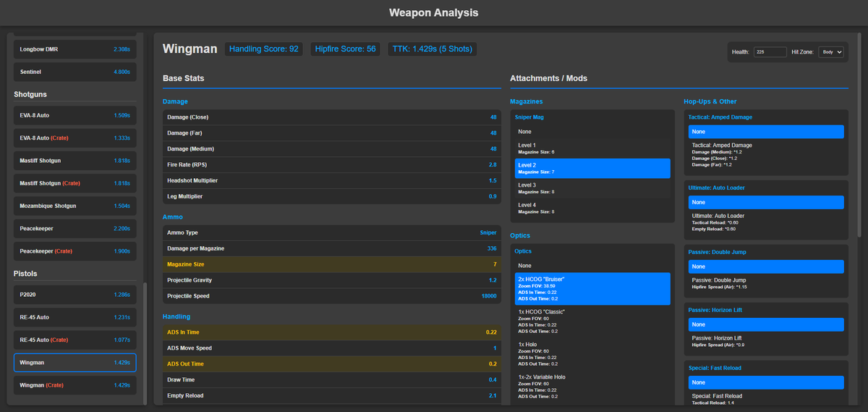Choose None for Passive: Double Jump

766,266
